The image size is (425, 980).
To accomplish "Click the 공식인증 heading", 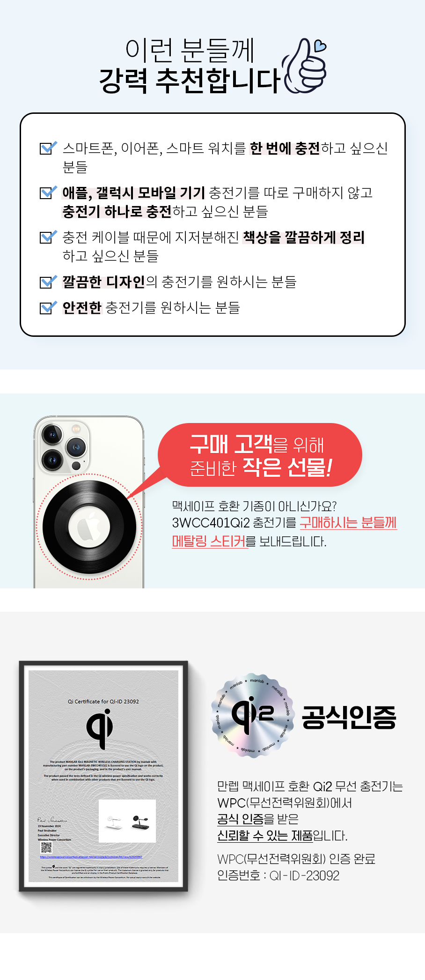I will [x=349, y=717].
